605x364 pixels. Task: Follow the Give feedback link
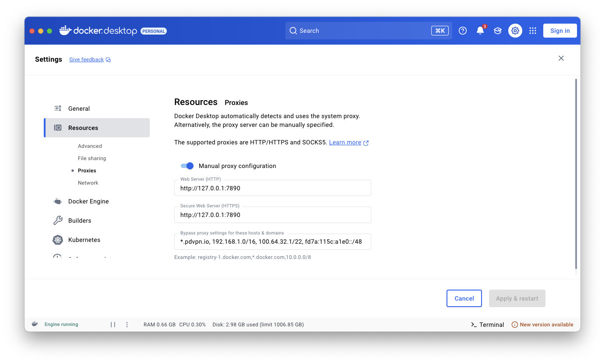point(87,59)
